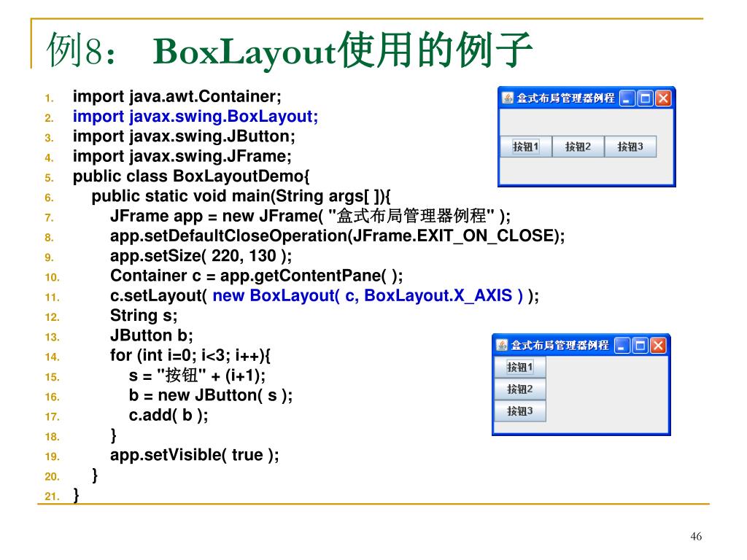Click blue line 'import javax.swing.BoxLayout;'

pyautogui.click(x=196, y=117)
